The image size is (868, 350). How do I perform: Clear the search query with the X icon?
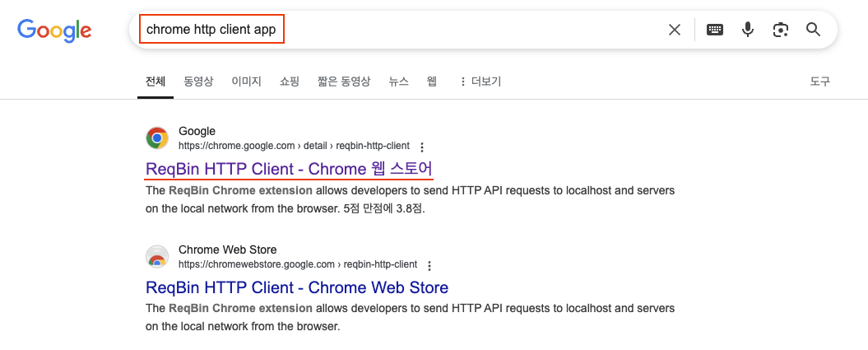click(675, 30)
